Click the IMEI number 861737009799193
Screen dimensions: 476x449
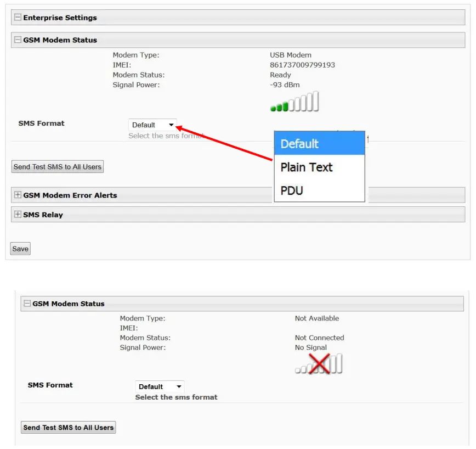coord(302,65)
